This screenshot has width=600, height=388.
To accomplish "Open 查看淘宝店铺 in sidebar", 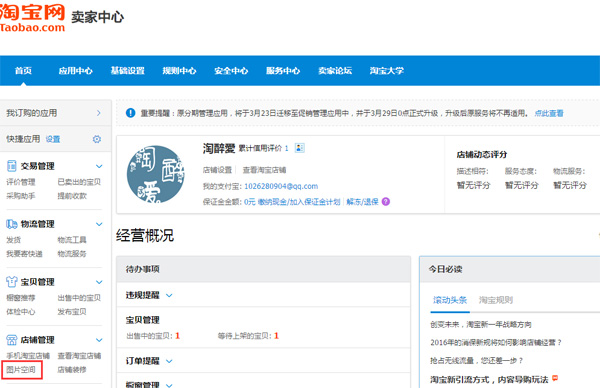I will [79, 356].
